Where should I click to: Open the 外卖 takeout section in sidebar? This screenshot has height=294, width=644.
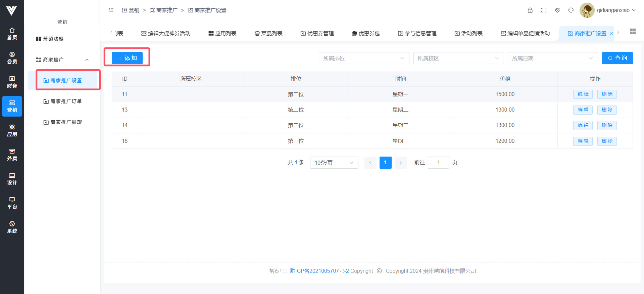[12, 155]
